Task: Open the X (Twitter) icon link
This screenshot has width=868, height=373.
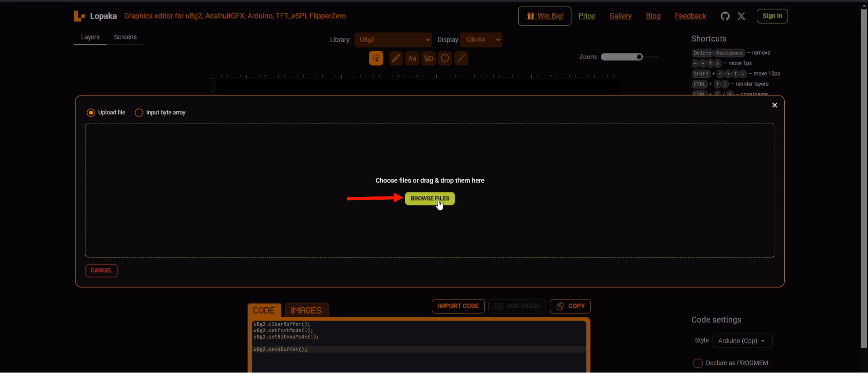Action: 741,16
